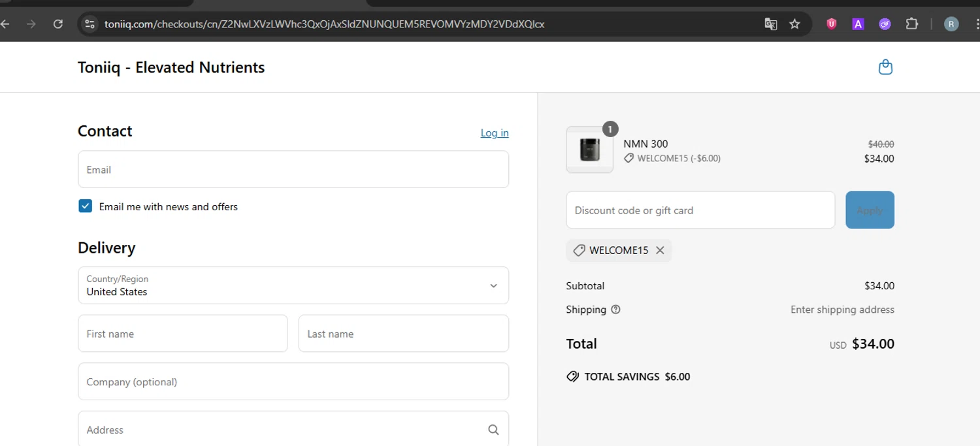Open the browser extensions puzzle icon
Viewport: 980px width, 446px height.
[x=912, y=24]
